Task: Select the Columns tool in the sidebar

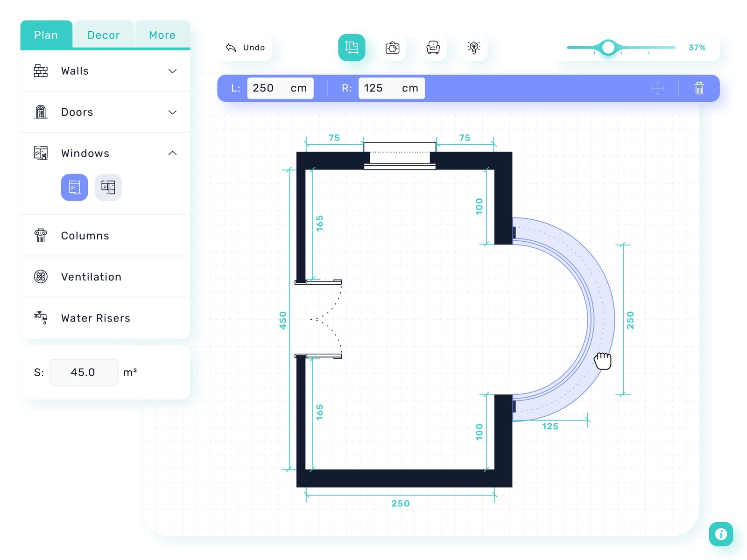Action: click(85, 236)
